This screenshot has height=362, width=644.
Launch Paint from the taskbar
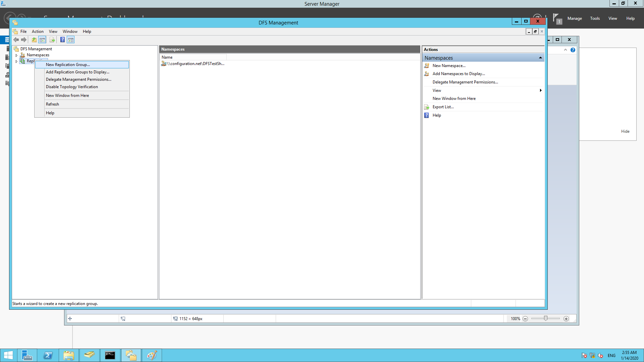pos(152,355)
